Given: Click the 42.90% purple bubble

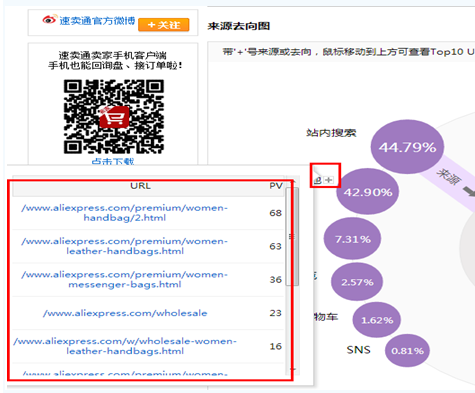Looking at the screenshot, I should [368, 192].
